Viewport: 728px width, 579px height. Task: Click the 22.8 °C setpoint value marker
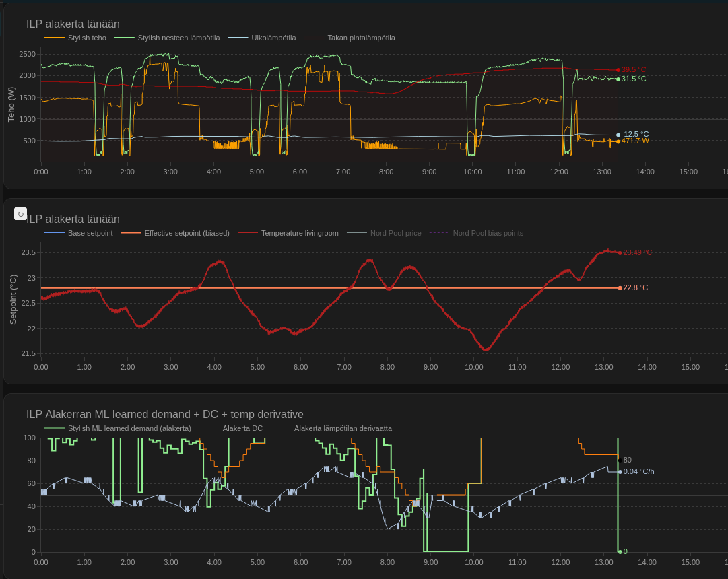coord(635,287)
